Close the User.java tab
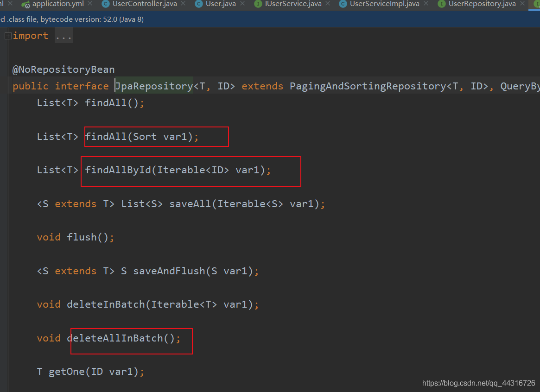540x392 pixels. (x=242, y=3)
